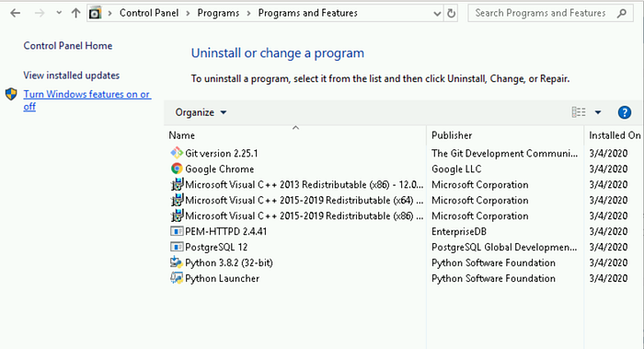Select PostgreSQL 12 entry
This screenshot has width=644, height=349.
216,247
